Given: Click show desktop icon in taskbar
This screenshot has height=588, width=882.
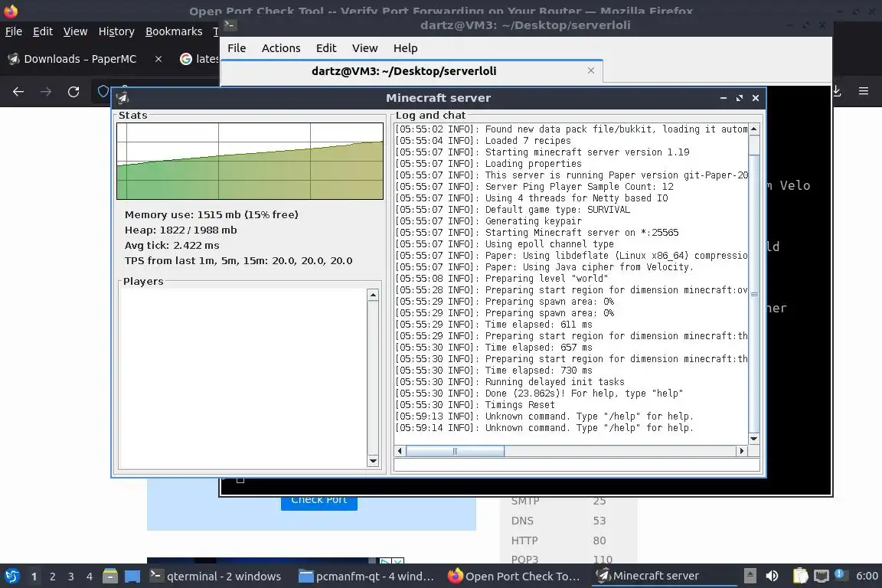Looking at the screenshot, I should tap(132, 577).
